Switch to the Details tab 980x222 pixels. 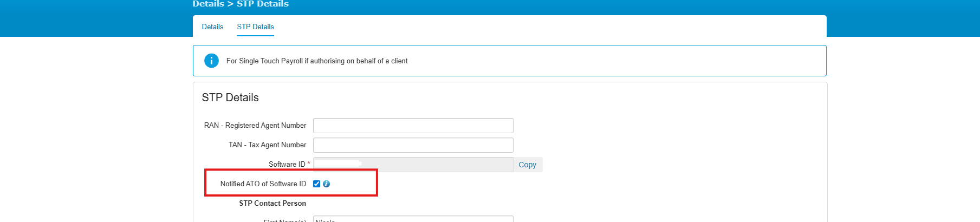(212, 27)
